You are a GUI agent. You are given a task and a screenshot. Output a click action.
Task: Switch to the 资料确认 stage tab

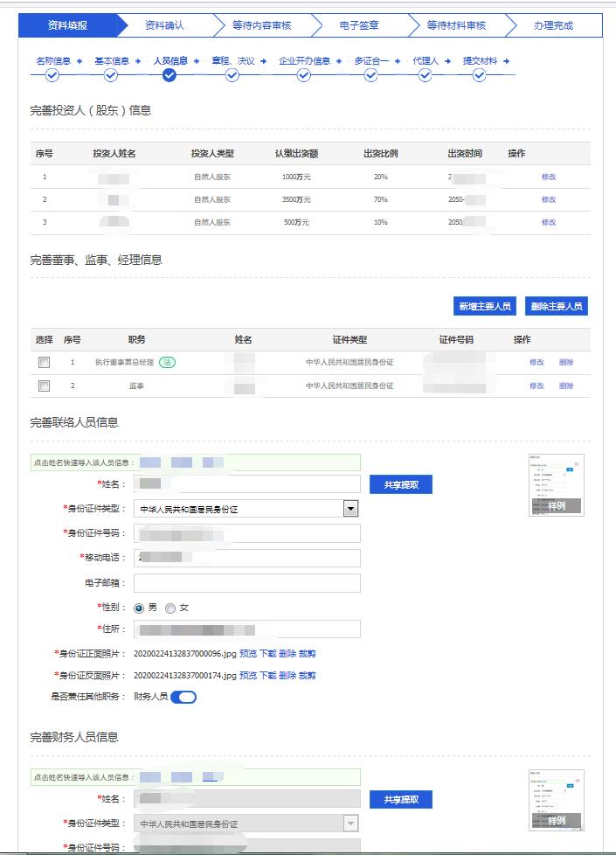tap(164, 25)
